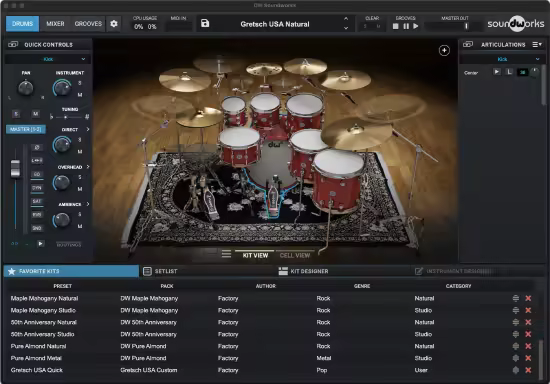Viewport: 550px width, 384px height.
Task: Click the hamburger menu beside Kit View
Action: [226, 254]
